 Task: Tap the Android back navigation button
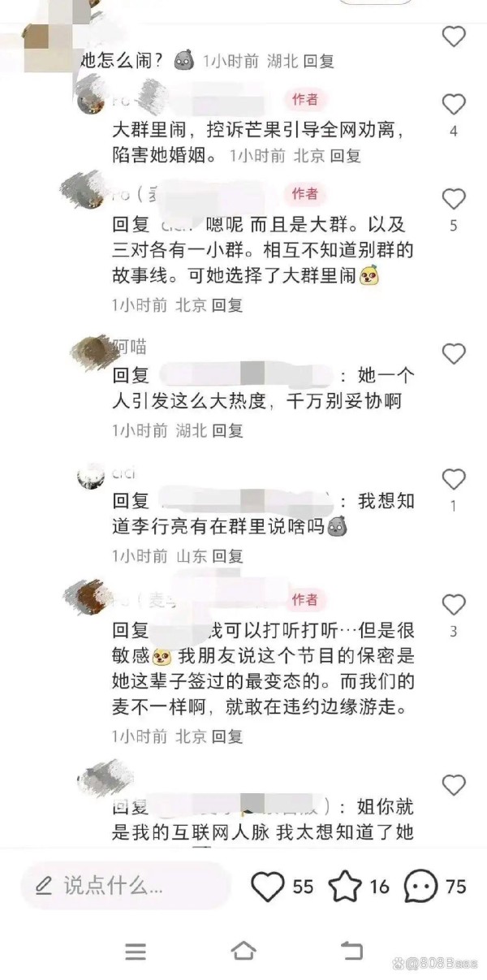coord(351,951)
